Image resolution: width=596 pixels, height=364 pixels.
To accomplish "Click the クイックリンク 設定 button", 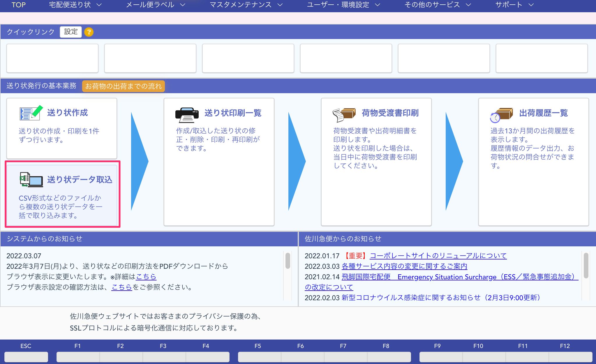I will pyautogui.click(x=71, y=32).
